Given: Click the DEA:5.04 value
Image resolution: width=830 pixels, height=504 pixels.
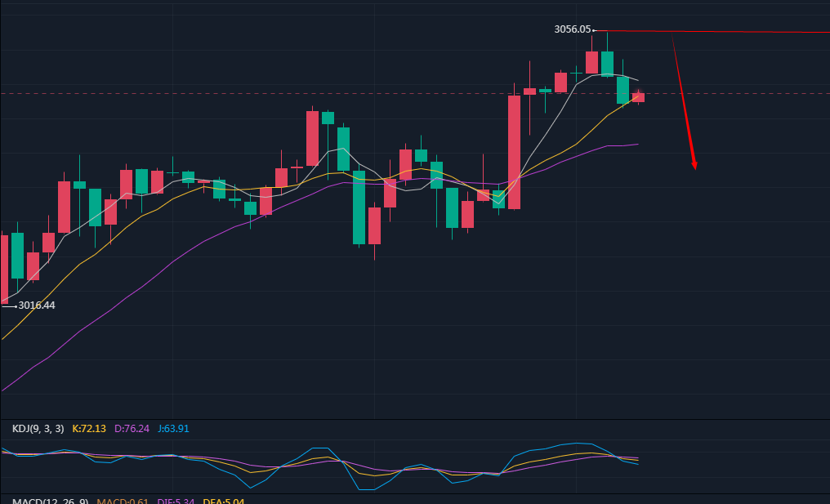Looking at the screenshot, I should click(x=223, y=501).
